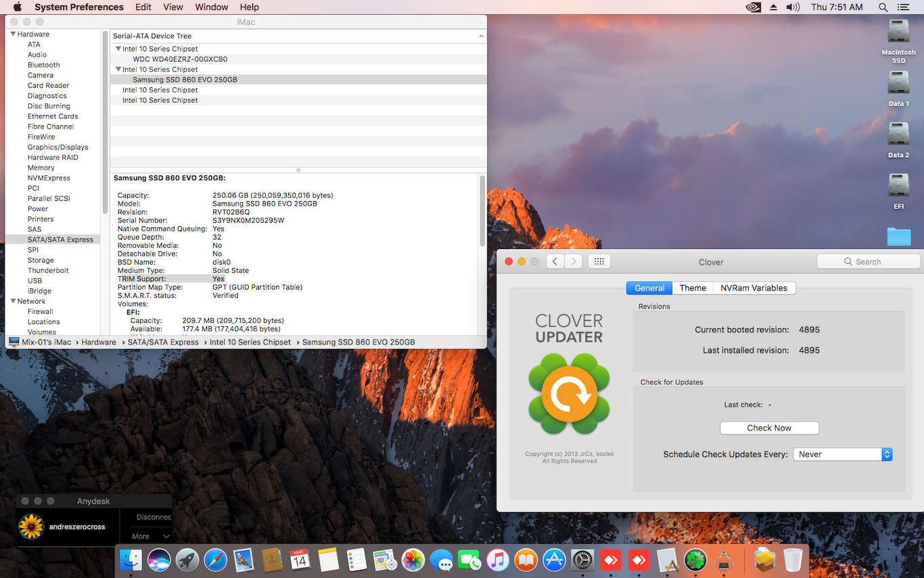Collapse the Network section triangle
The width and height of the screenshot is (924, 578).
13,301
